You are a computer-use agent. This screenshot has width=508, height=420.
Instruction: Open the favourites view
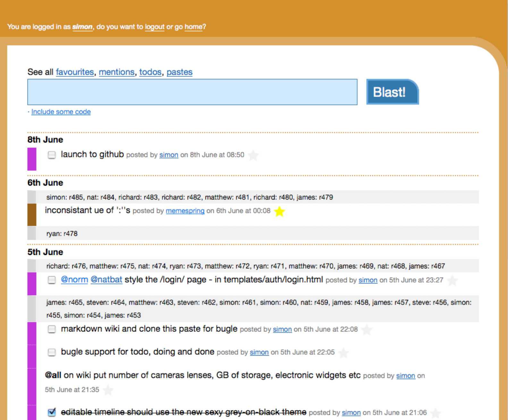(75, 72)
